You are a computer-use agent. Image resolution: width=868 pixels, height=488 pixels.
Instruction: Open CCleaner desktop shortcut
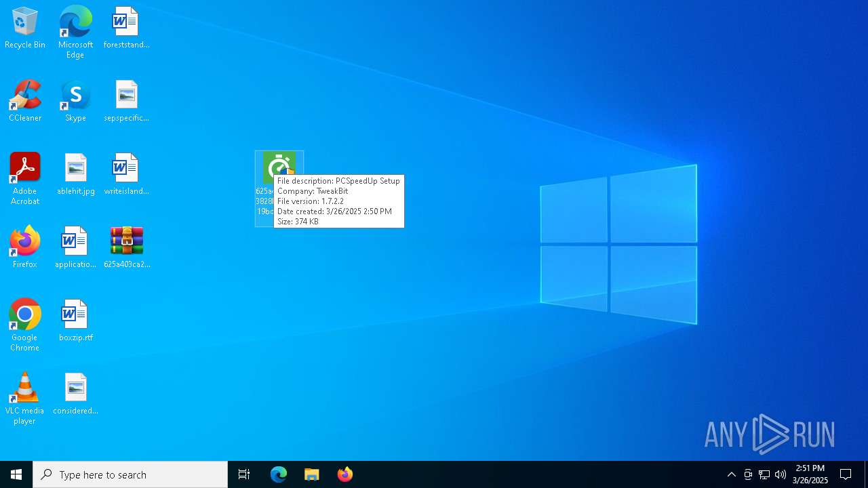coord(25,102)
